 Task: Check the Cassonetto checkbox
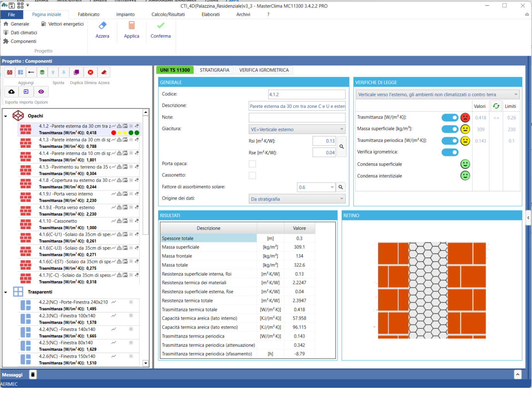[x=252, y=176]
